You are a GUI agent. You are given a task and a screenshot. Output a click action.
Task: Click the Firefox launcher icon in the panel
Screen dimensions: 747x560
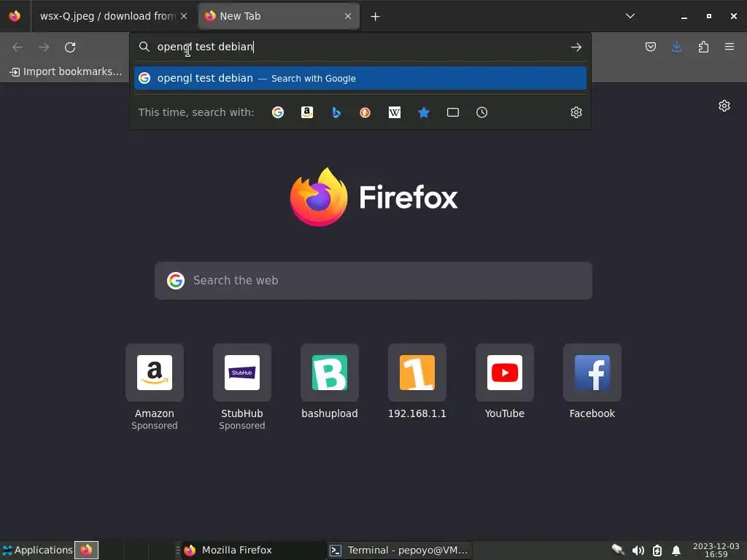click(86, 550)
